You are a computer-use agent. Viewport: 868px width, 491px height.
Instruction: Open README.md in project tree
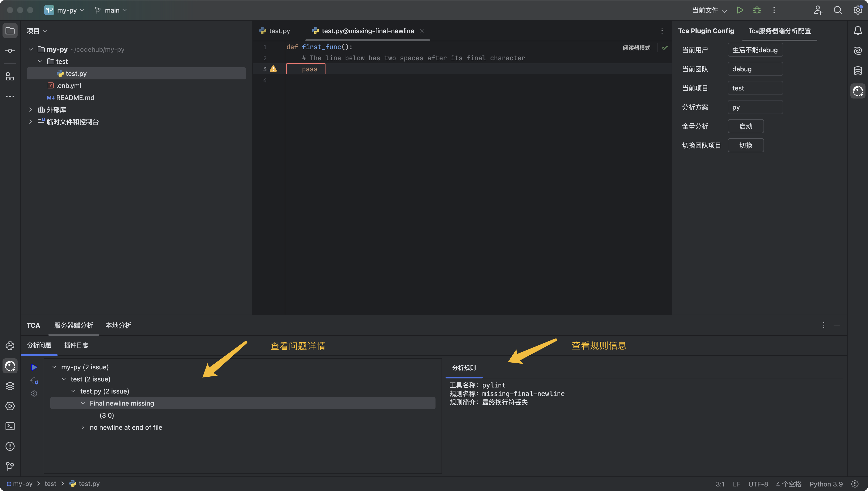70,97
